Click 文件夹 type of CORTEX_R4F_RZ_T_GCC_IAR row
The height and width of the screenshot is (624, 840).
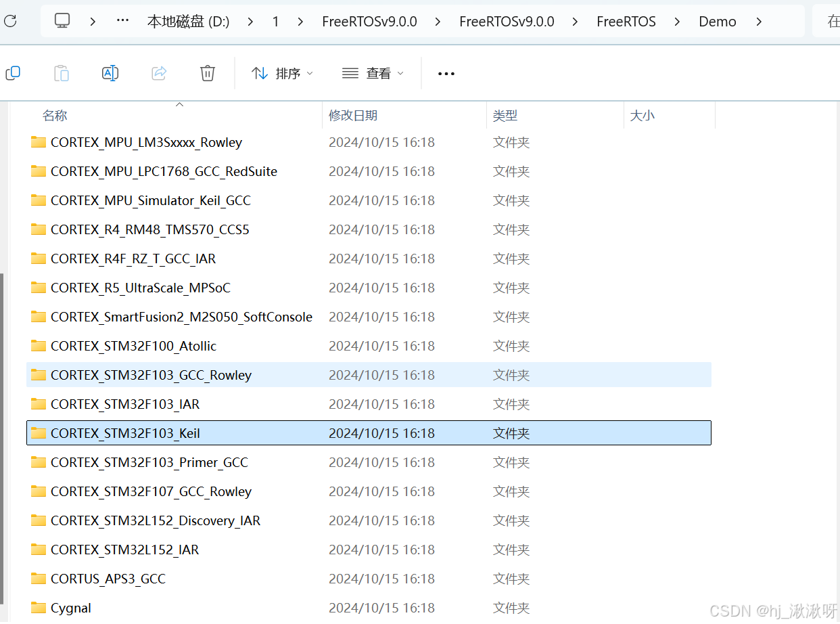tap(511, 259)
